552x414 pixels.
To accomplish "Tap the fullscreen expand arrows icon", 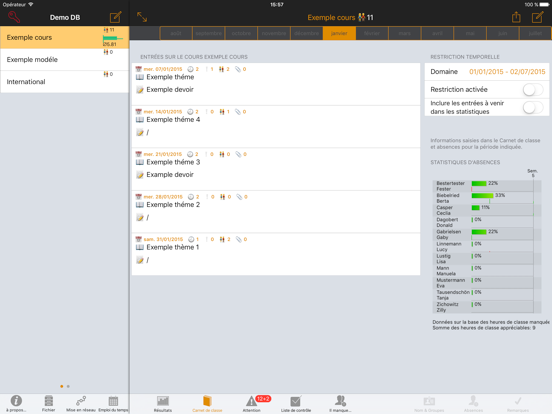I will click(x=142, y=17).
